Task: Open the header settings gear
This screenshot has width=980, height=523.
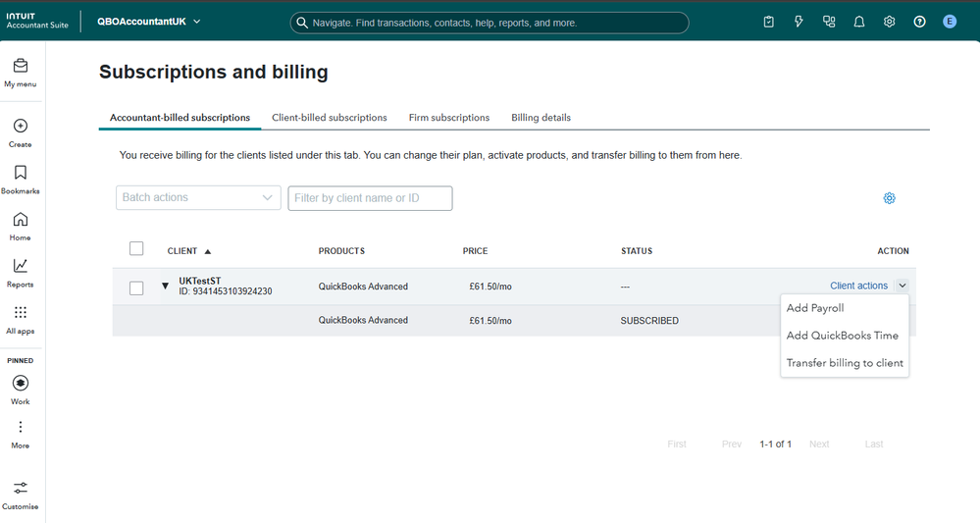Action: pyautogui.click(x=890, y=22)
